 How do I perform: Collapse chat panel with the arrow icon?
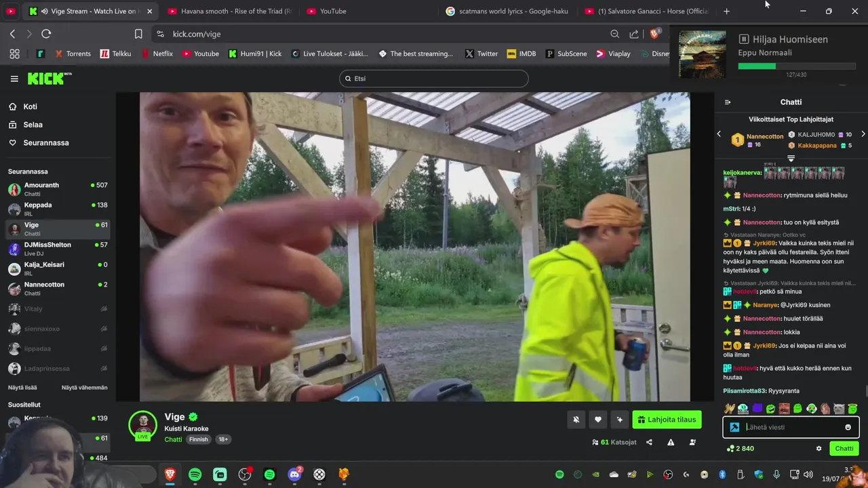[728, 102]
